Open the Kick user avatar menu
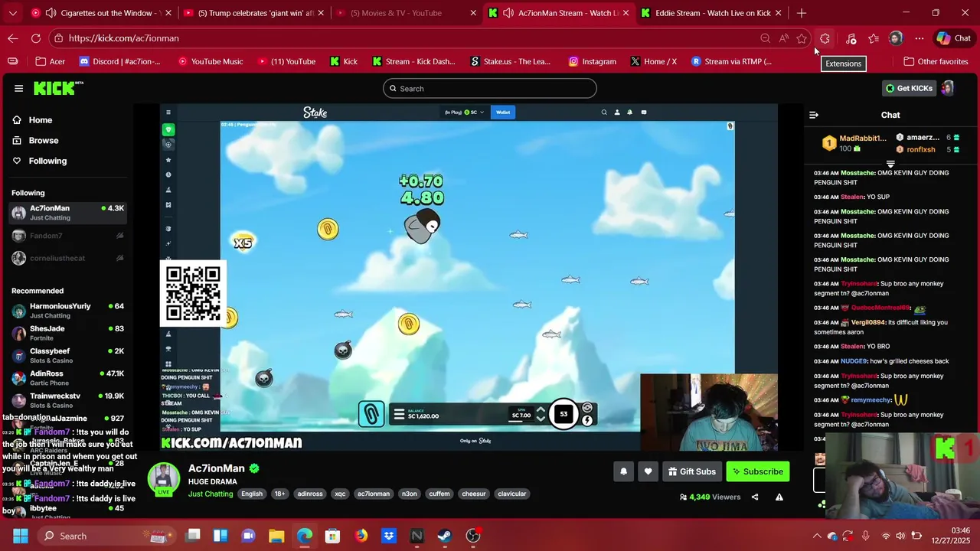The height and width of the screenshot is (551, 980). tap(947, 88)
